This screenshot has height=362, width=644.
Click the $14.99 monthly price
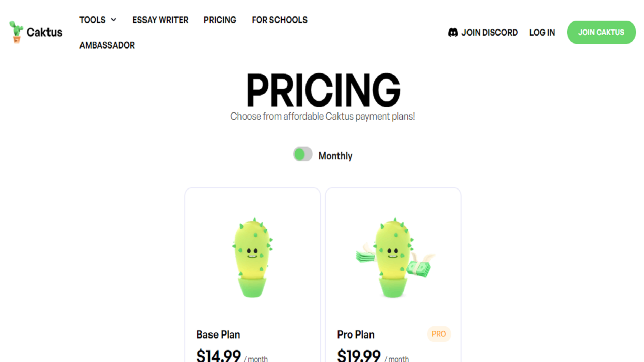click(219, 355)
